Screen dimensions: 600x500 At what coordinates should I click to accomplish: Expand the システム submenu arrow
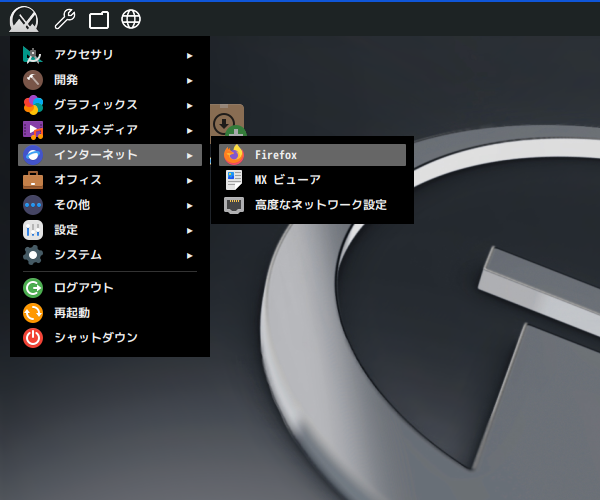point(190,255)
